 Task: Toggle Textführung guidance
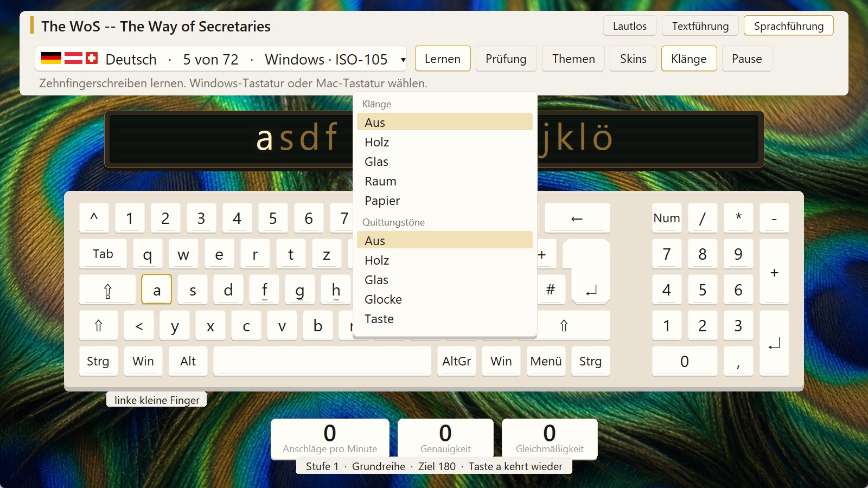(700, 26)
